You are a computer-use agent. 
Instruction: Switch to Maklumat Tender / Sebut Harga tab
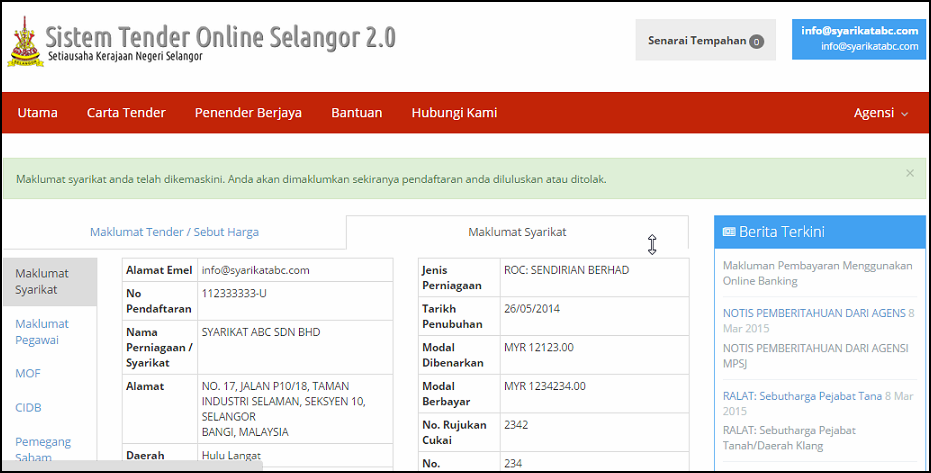(x=174, y=232)
